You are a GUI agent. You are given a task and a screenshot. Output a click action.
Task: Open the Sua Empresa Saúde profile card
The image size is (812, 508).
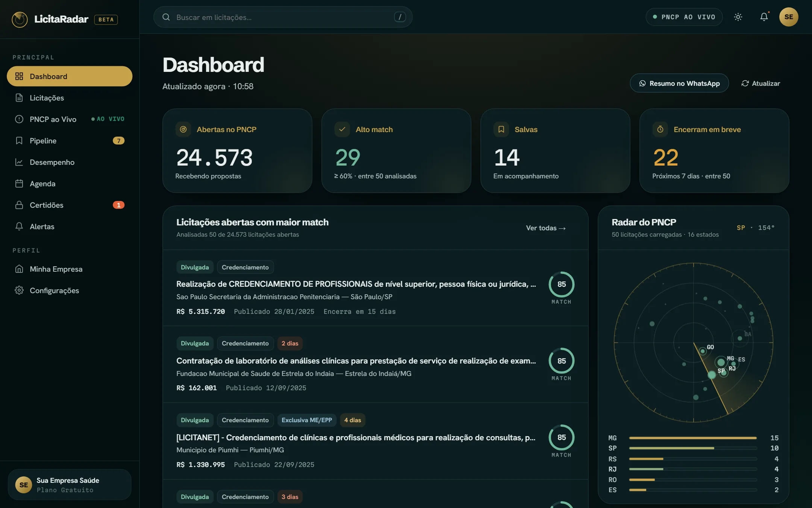tap(70, 485)
